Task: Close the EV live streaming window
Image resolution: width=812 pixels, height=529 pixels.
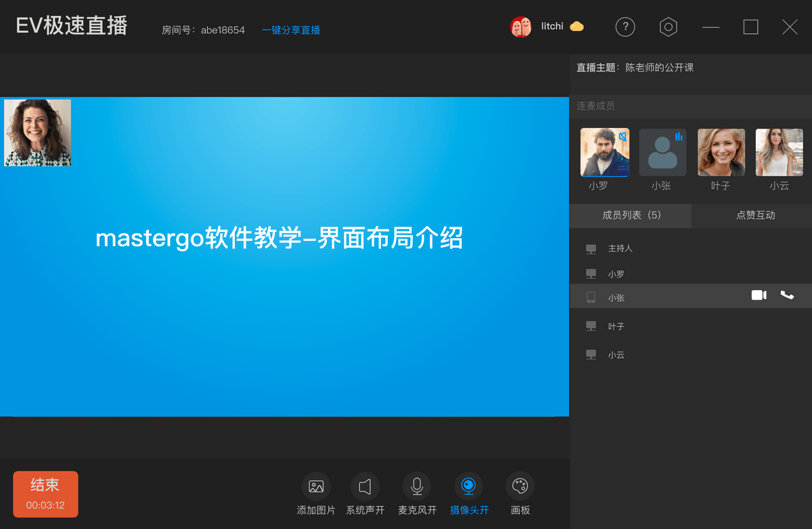Action: (x=790, y=27)
